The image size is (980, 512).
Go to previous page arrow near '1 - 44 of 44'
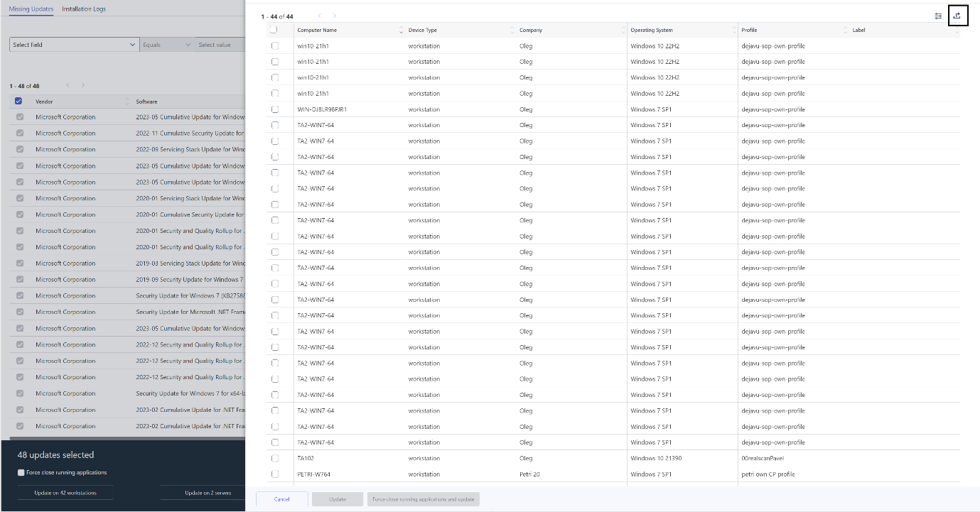click(319, 16)
